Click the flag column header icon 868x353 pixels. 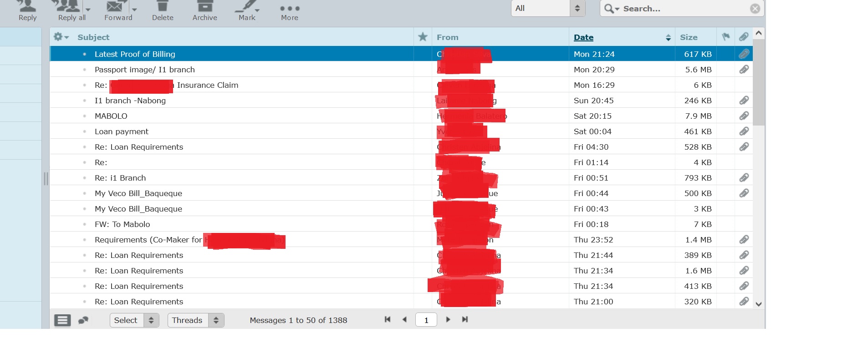(726, 37)
